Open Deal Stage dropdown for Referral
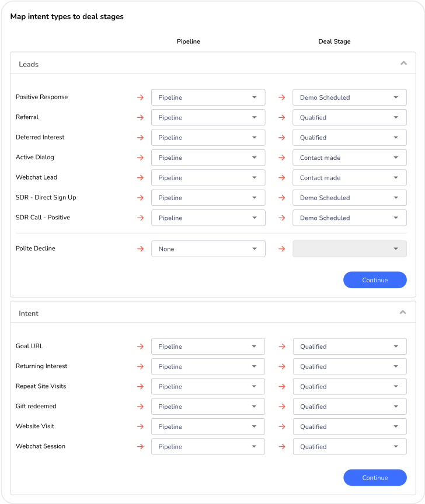This screenshot has height=504, width=425. pos(349,117)
